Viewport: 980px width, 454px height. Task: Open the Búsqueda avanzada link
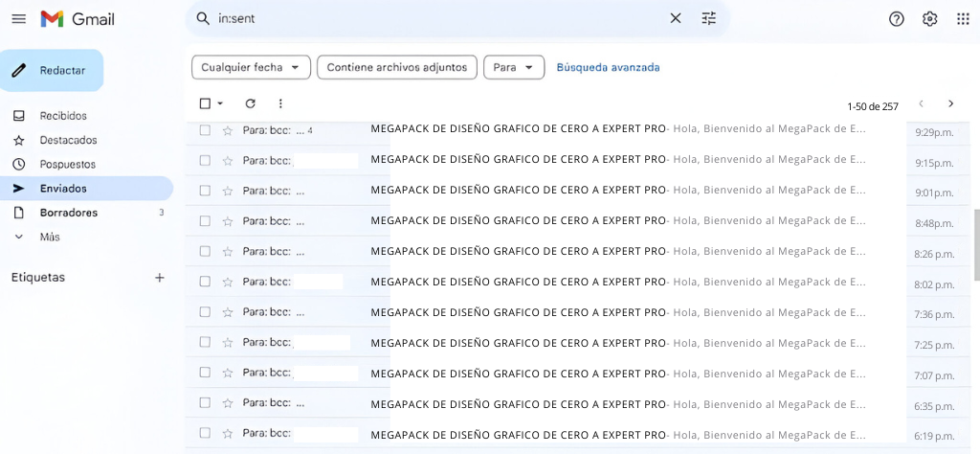(608, 67)
